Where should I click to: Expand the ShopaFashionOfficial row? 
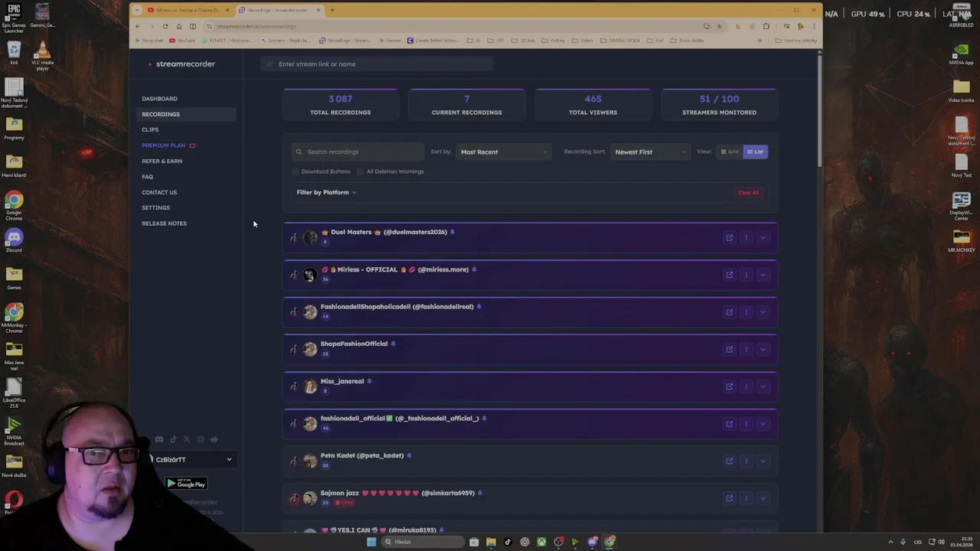coord(763,349)
